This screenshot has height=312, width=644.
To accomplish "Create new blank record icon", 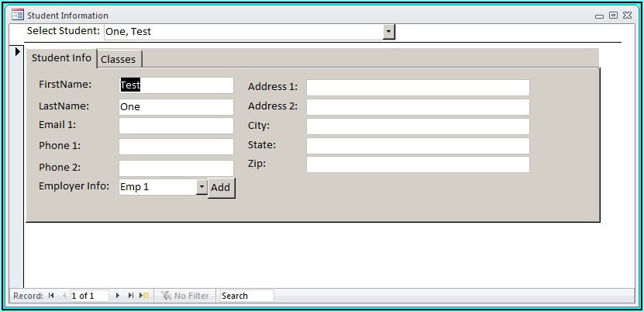I will [143, 295].
